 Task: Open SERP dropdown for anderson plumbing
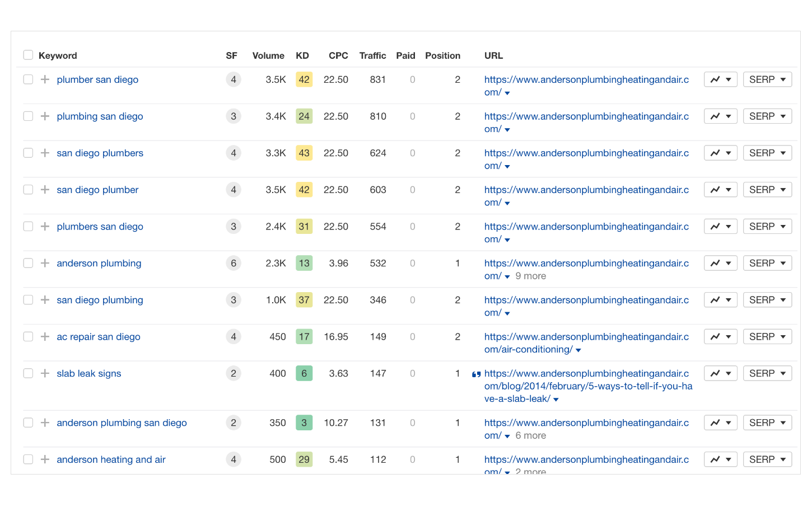click(x=767, y=263)
